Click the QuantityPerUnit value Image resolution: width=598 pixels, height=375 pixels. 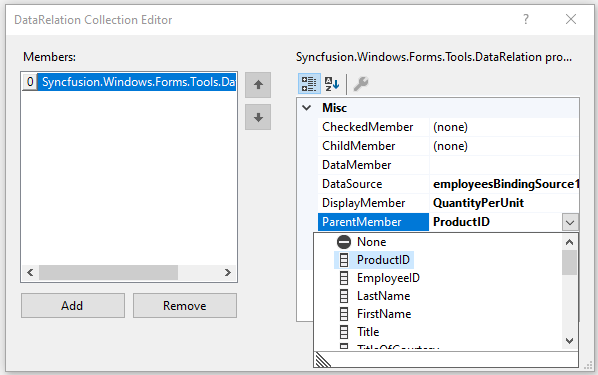pyautogui.click(x=478, y=203)
